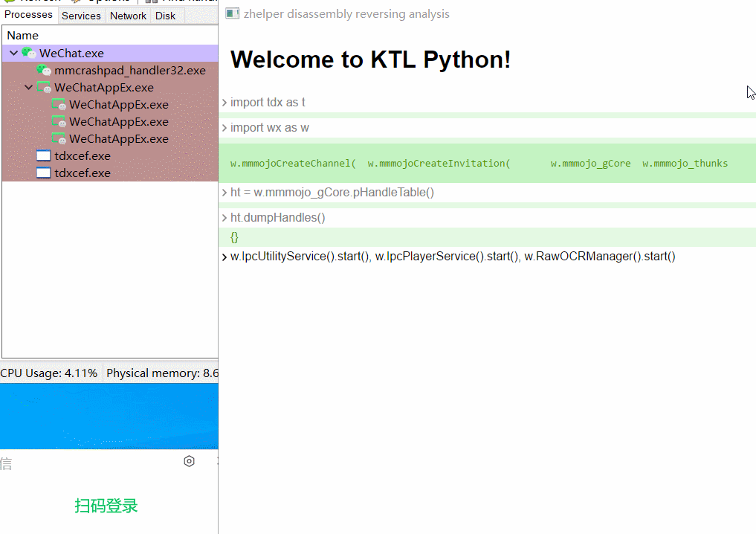756x534 pixels.
Task: Expand the 'import wx as w' entry
Action: click(224, 128)
